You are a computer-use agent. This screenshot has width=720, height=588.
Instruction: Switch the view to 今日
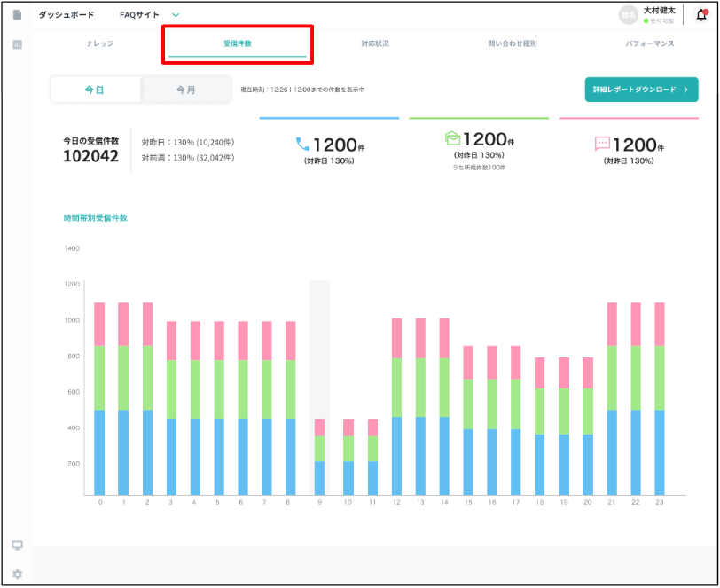tap(96, 90)
